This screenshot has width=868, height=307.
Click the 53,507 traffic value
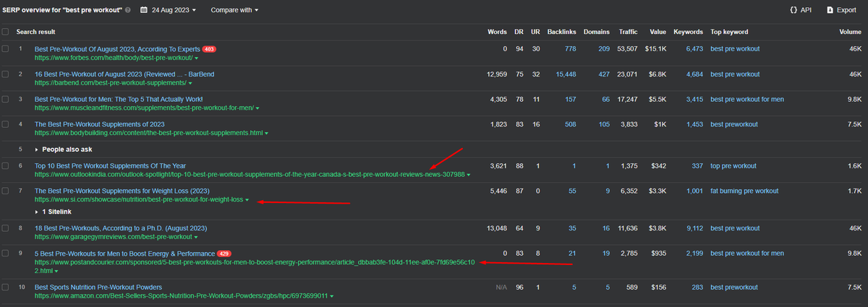(x=626, y=49)
